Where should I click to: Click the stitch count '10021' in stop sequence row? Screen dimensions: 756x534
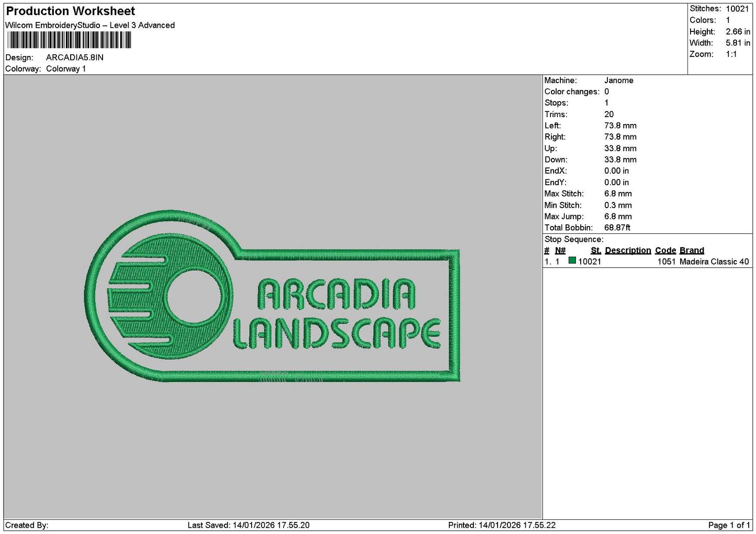point(590,262)
